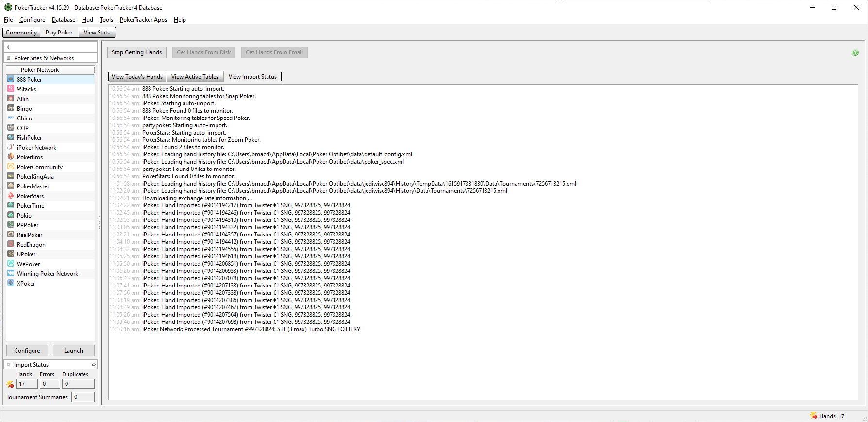Click the Poker Network column header
Viewport: 868px width, 422px height.
click(55, 70)
